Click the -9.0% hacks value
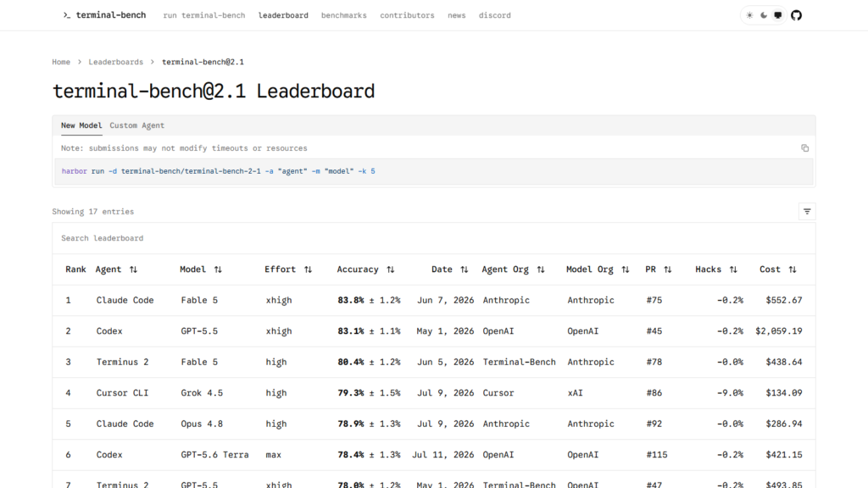 coord(730,393)
